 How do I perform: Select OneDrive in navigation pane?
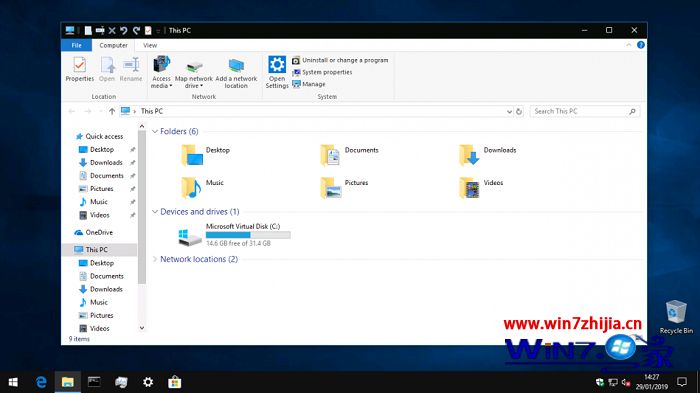(94, 232)
